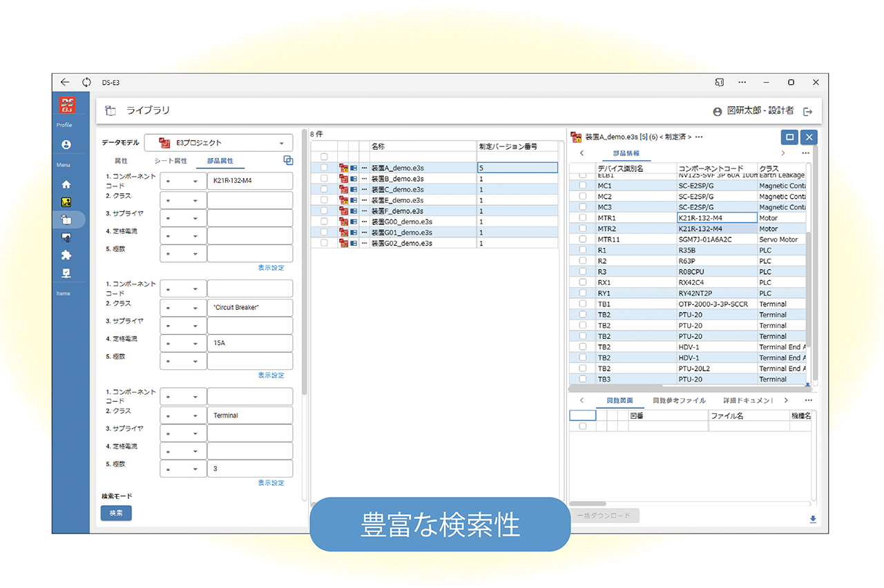The image size is (884, 588).
Task: Select checkbox next to R3 device
Action: [583, 272]
